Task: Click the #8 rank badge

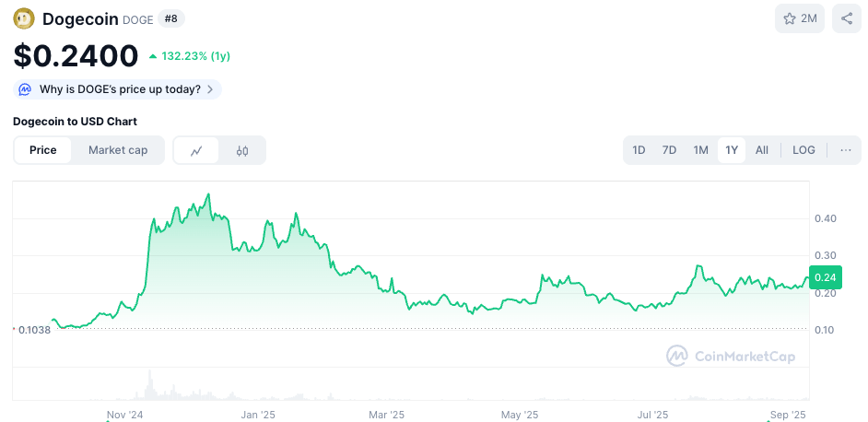Action: click(171, 18)
